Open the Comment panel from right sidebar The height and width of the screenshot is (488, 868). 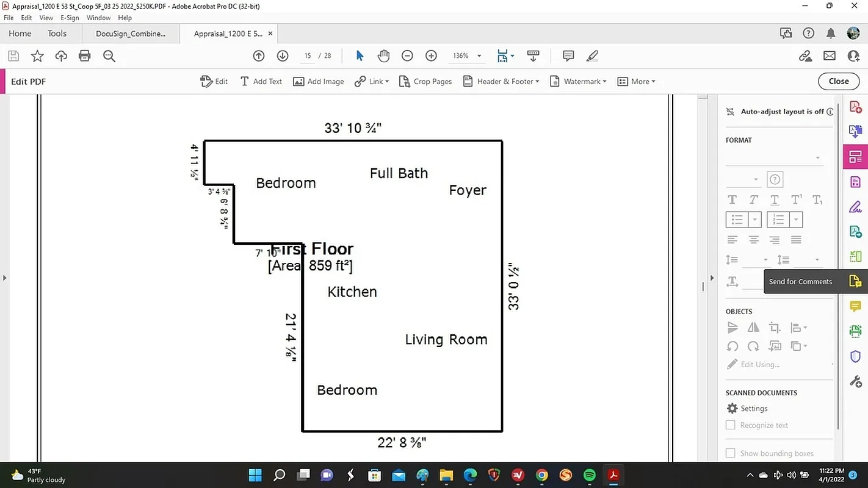click(x=855, y=306)
